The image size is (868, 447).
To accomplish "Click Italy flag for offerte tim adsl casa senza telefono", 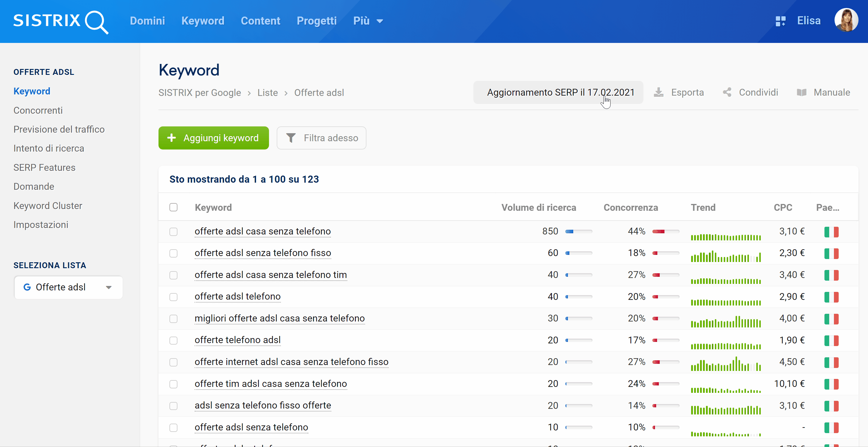I will [831, 384].
